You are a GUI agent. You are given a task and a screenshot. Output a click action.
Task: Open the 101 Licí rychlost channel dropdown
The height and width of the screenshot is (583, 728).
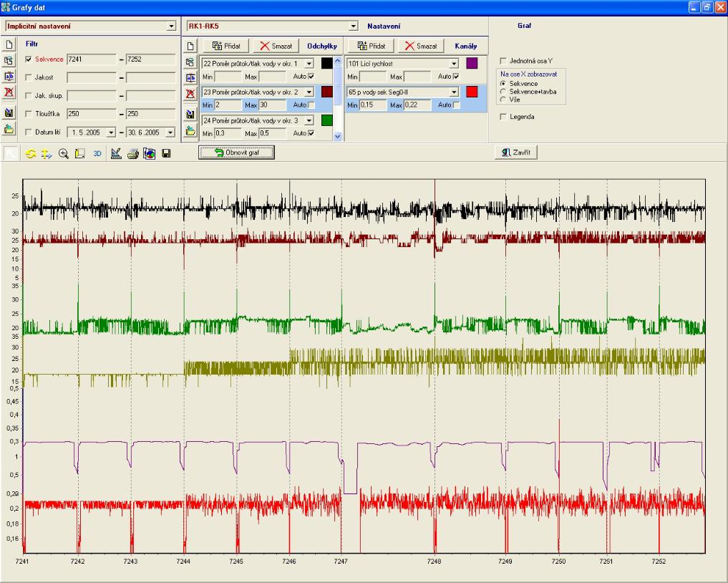(454, 64)
